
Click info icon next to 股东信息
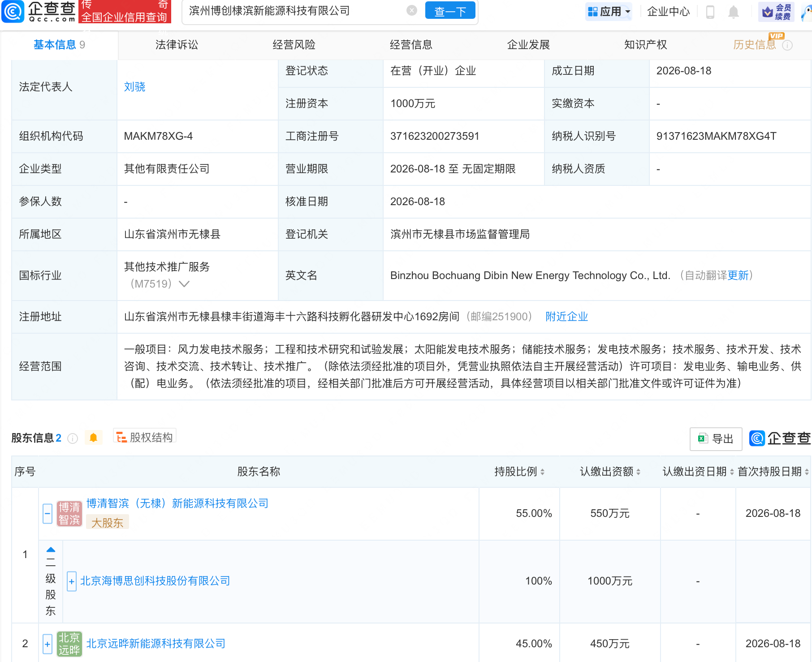tap(73, 438)
